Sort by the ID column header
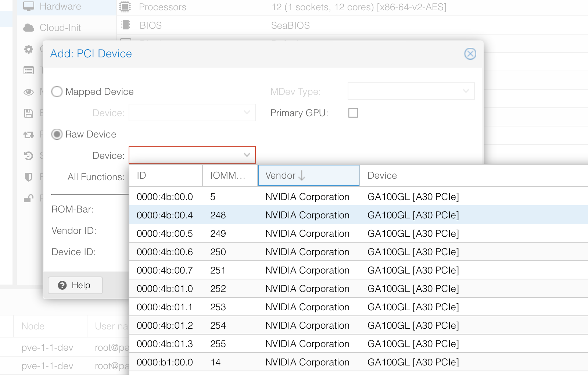This screenshot has width=588, height=375. pos(166,175)
